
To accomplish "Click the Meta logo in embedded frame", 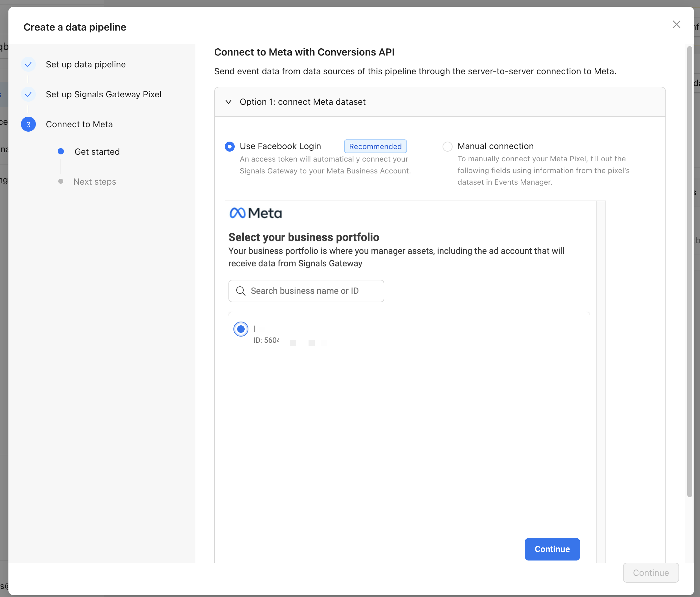I will 255,213.
